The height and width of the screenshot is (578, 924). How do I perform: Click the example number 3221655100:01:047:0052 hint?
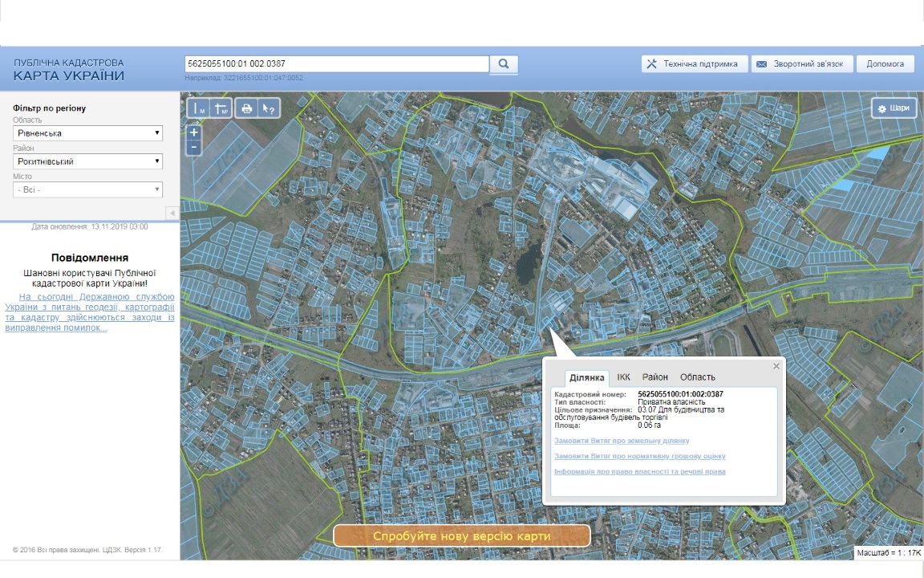click(244, 78)
